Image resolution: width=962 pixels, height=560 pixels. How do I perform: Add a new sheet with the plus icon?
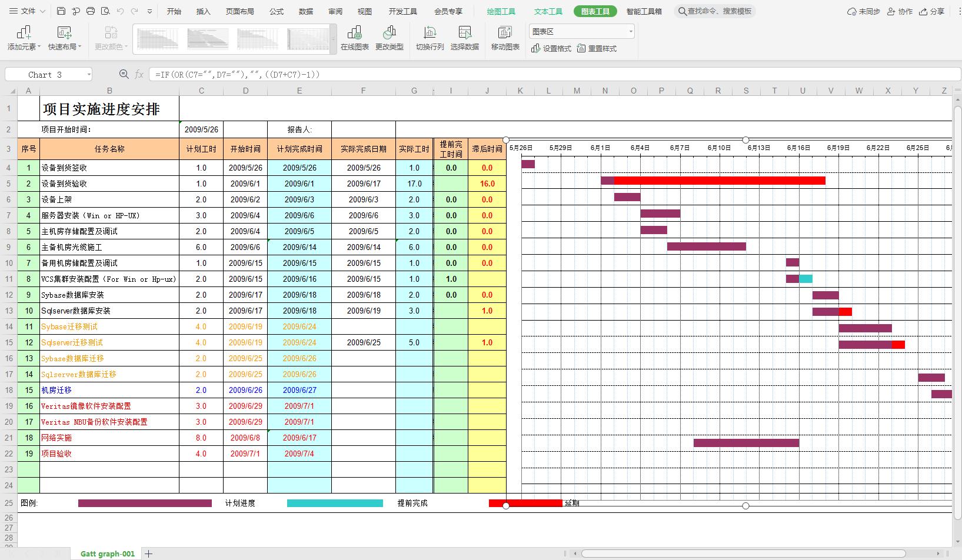click(149, 554)
